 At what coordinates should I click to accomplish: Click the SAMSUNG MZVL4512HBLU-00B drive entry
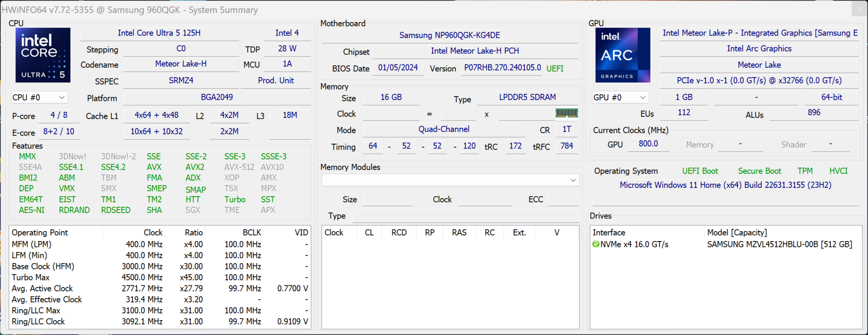(779, 244)
